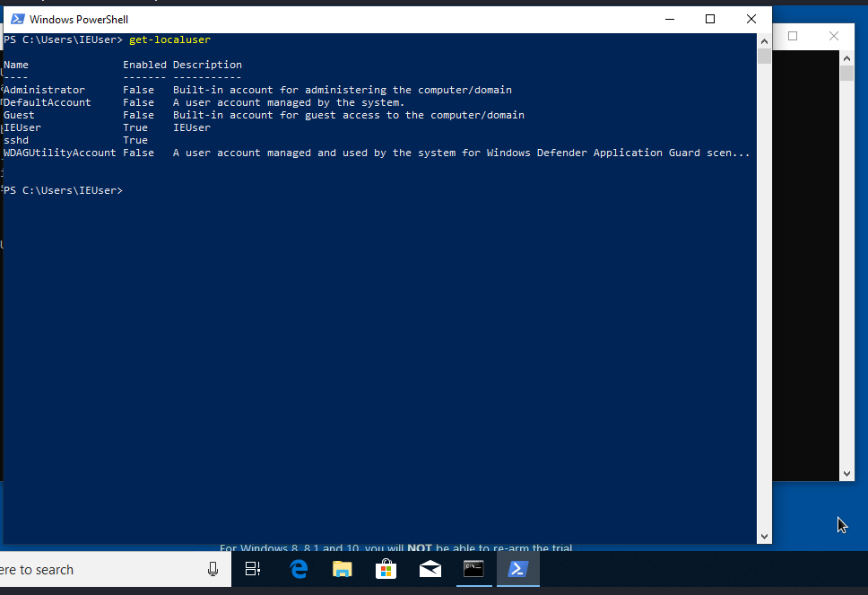Select the PowerShell taskbar icon
The height and width of the screenshot is (595, 868).
(x=517, y=569)
